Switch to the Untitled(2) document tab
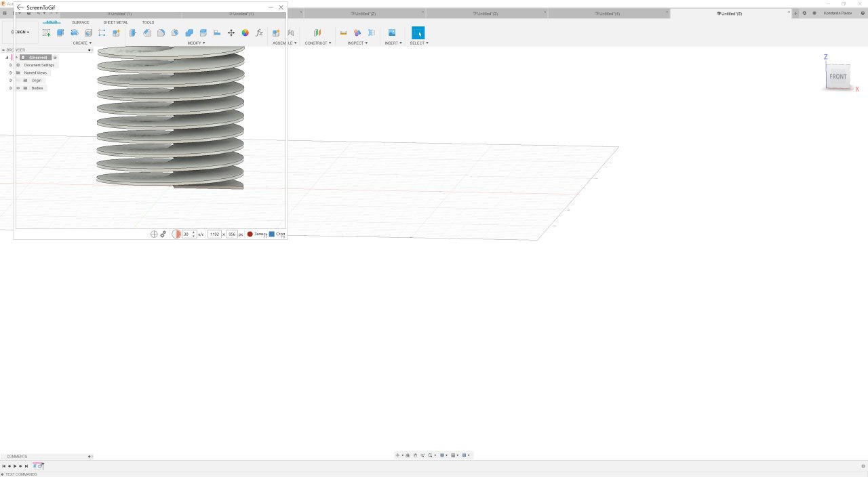 (x=364, y=14)
